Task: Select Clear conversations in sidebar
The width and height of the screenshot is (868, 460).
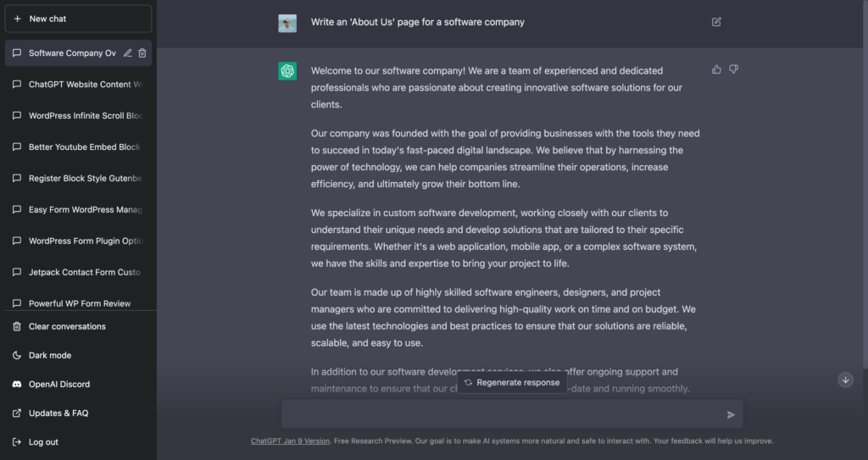Action: [78, 327]
